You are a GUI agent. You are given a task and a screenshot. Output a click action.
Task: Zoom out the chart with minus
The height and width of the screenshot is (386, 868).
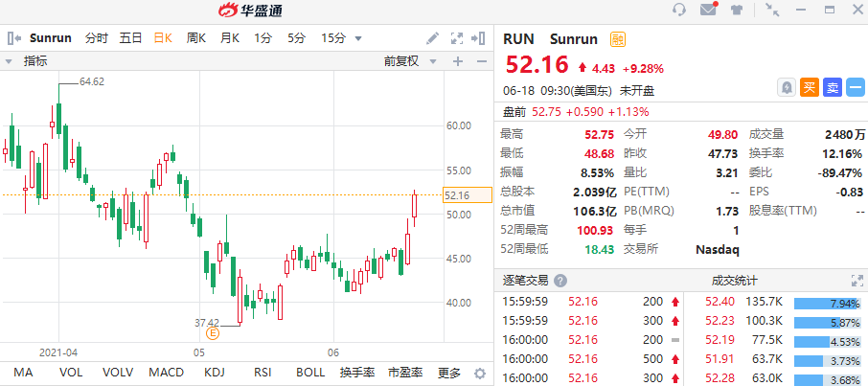click(481, 61)
